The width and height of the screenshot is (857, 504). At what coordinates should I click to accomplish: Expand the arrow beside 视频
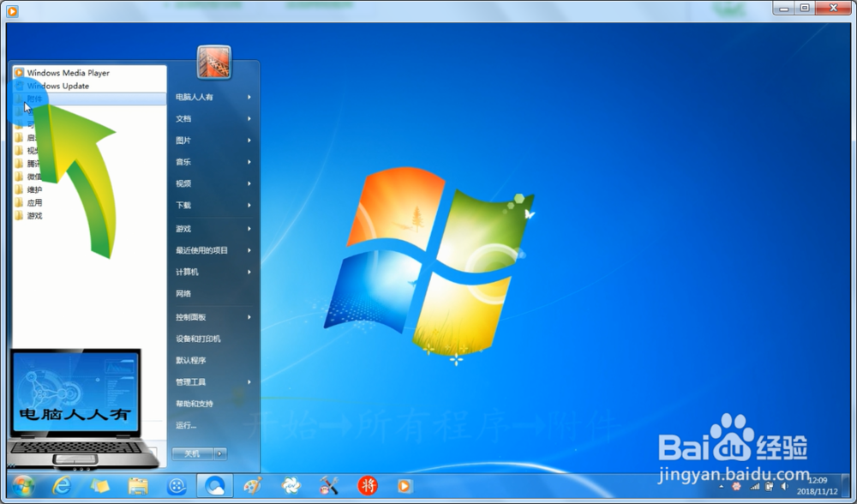point(249,183)
